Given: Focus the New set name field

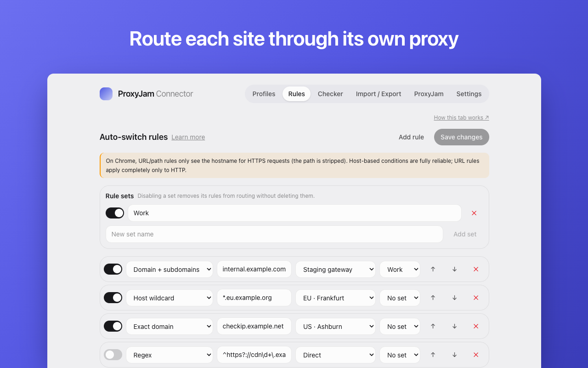Looking at the screenshot, I should tap(274, 234).
